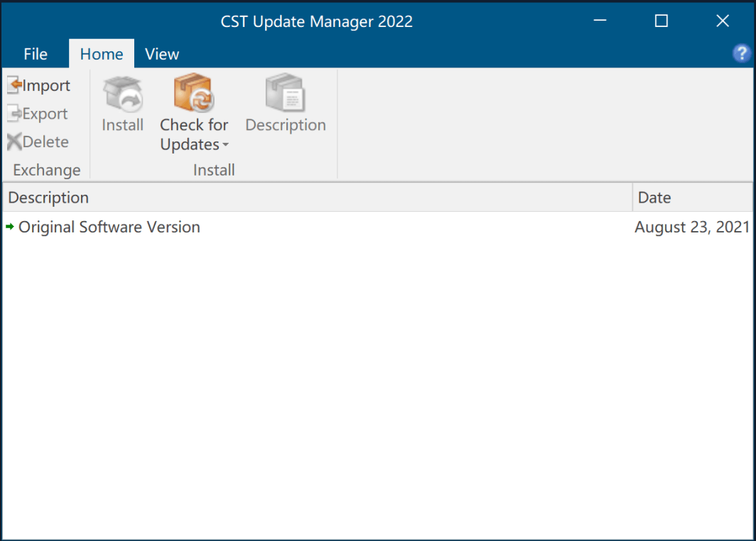Switch to the View tab

(x=162, y=54)
